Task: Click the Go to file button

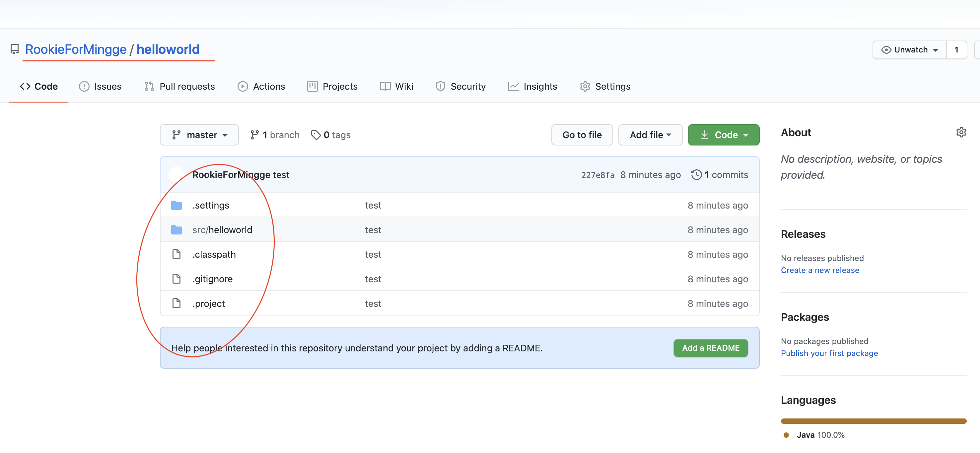Action: [x=582, y=135]
